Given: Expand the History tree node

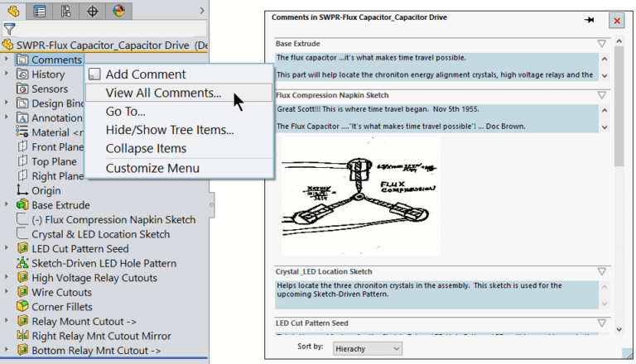Looking at the screenshot, I should pyautogui.click(x=7, y=74).
